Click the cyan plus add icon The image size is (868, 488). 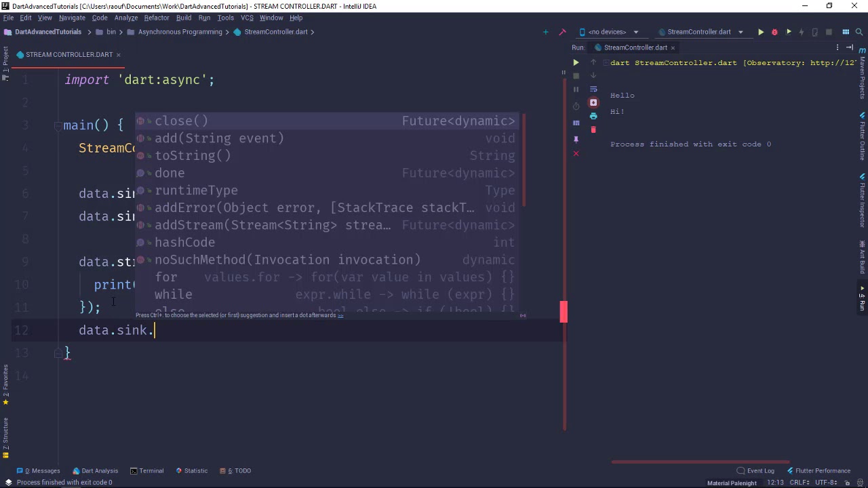point(545,32)
